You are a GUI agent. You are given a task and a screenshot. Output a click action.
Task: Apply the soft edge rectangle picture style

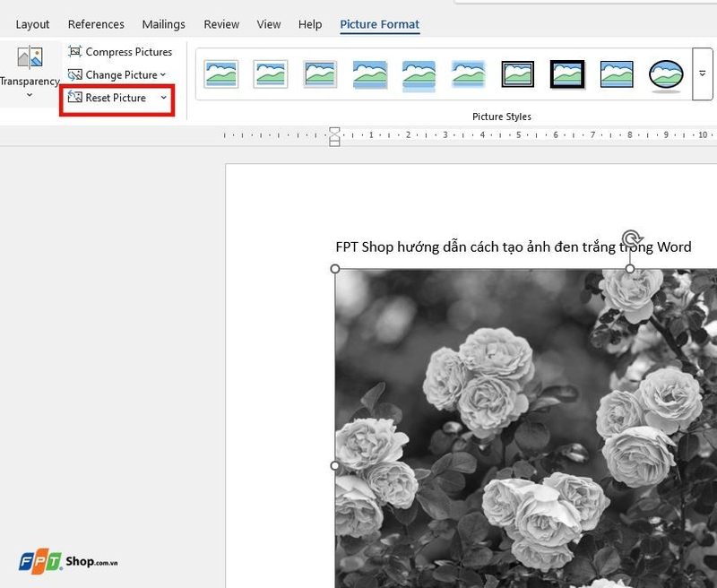pos(468,74)
